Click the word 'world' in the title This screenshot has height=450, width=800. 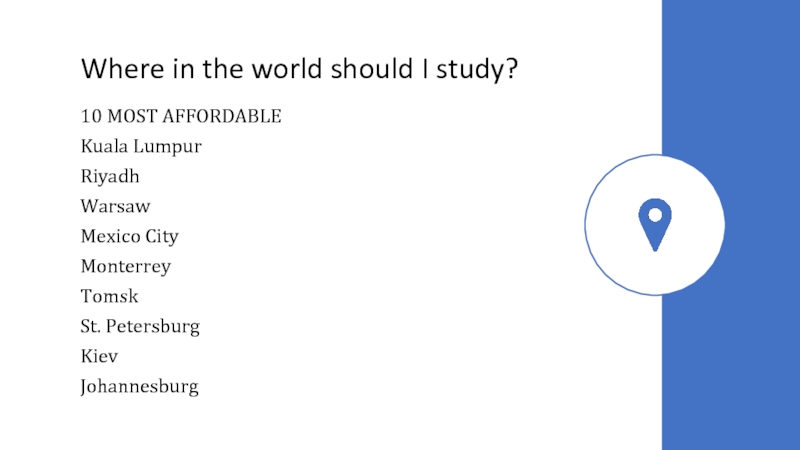click(287, 69)
